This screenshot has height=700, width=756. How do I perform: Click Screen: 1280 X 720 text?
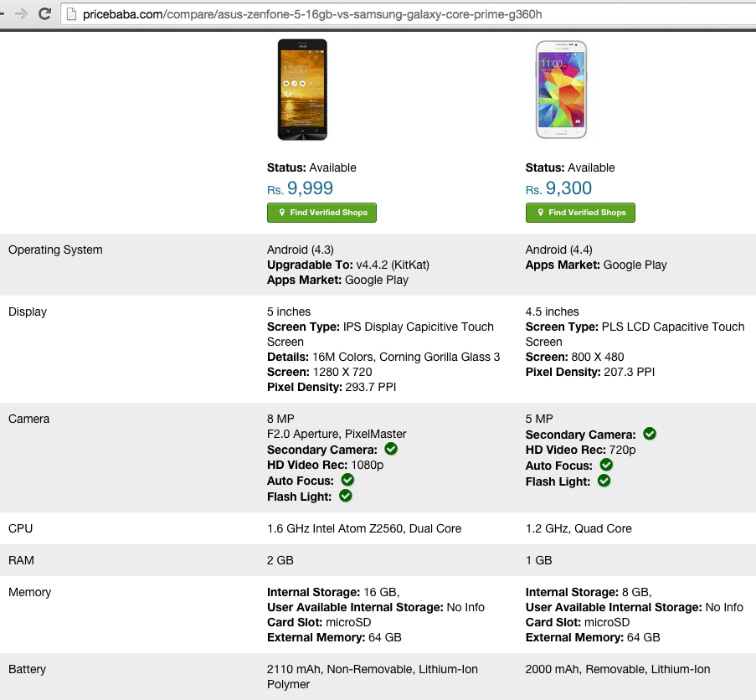[320, 372]
